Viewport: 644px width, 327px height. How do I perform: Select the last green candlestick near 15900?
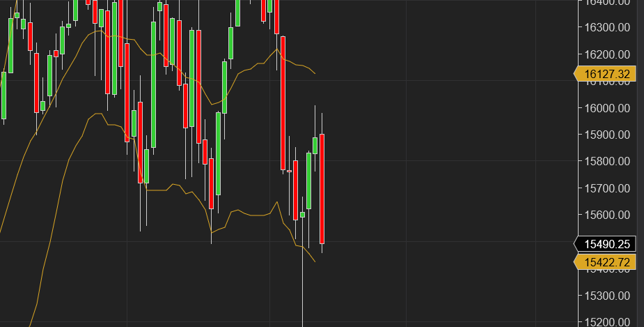pos(315,145)
